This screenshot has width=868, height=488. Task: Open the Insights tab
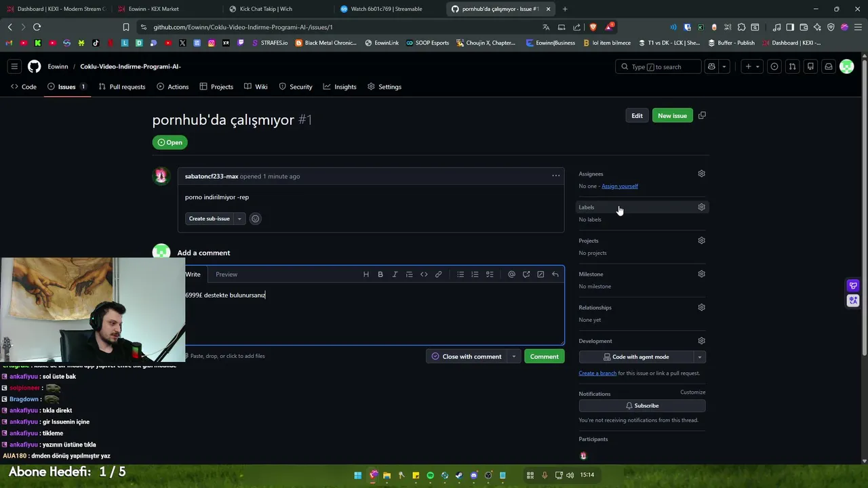coord(340,87)
